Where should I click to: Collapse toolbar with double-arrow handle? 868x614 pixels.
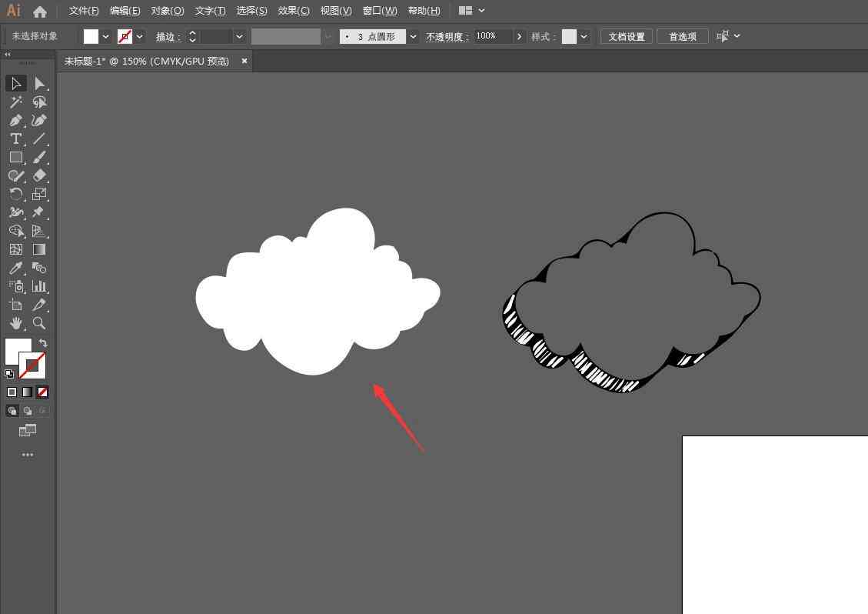(7, 55)
